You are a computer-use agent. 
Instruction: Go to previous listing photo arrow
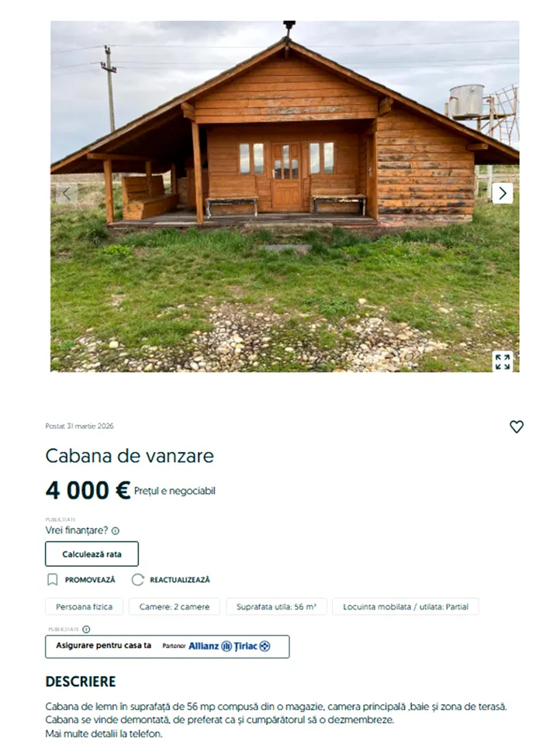click(x=67, y=193)
